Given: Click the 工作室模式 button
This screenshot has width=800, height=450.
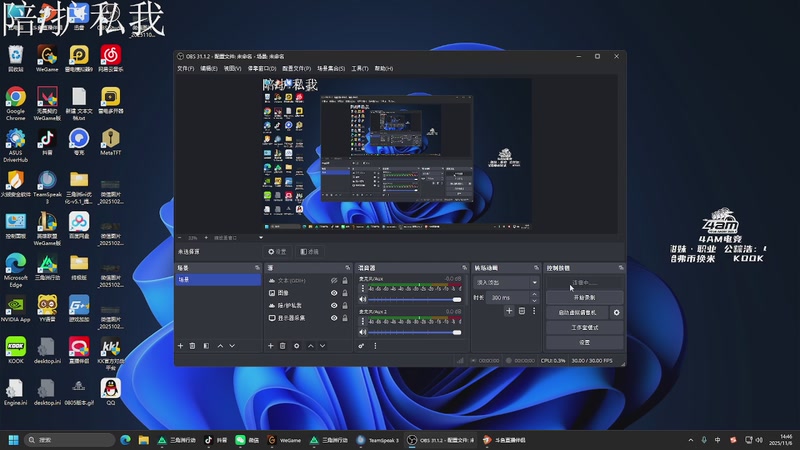Looking at the screenshot, I should point(584,327).
